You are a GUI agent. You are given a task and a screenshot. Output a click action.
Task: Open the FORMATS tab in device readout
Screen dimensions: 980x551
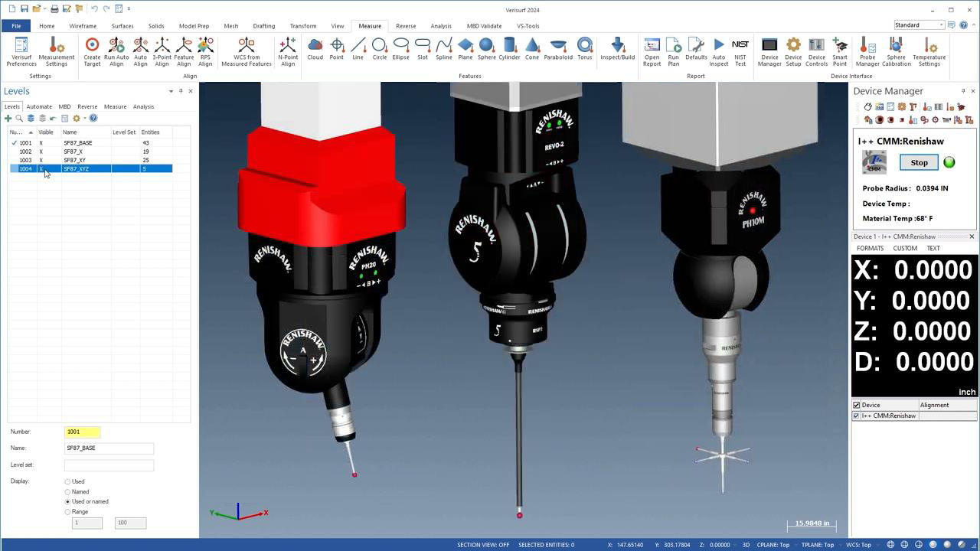tap(870, 248)
